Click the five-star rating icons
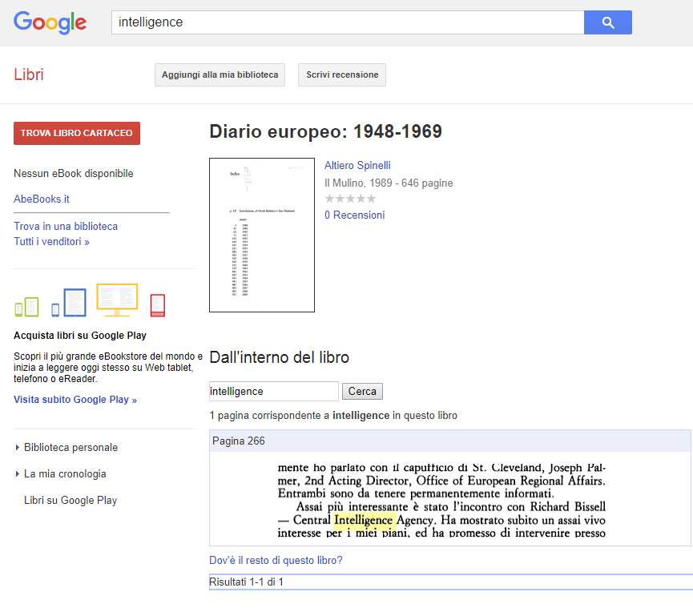The image size is (693, 616). 350,199
